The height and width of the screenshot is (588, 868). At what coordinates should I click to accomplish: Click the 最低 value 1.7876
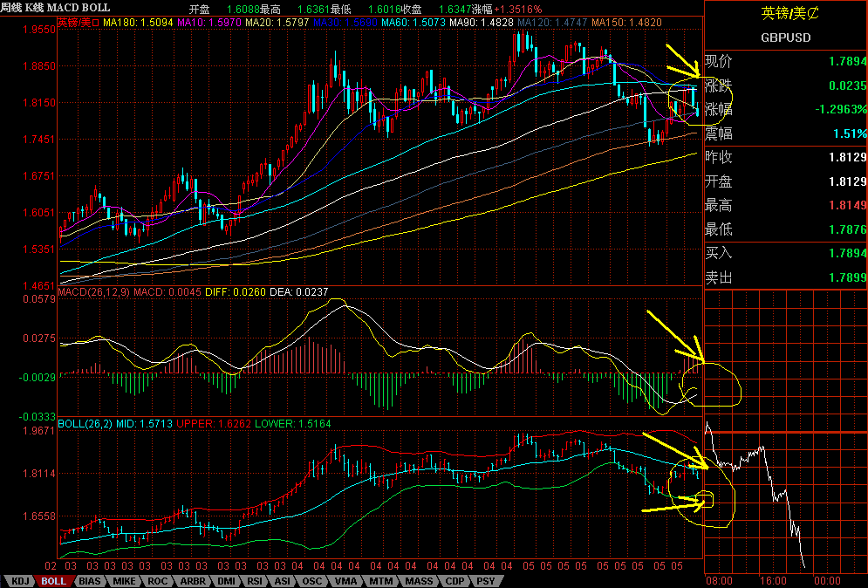[848, 229]
